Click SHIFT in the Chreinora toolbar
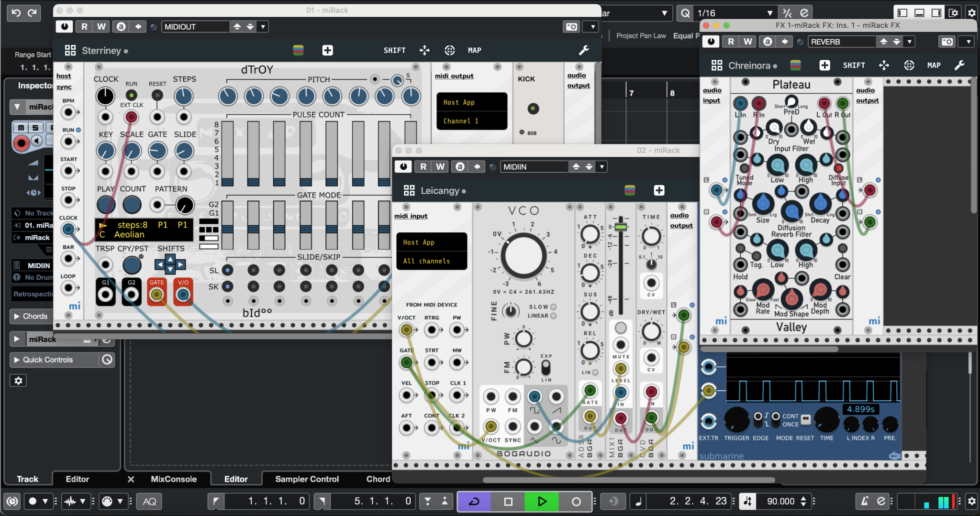This screenshot has width=980, height=516. point(854,65)
